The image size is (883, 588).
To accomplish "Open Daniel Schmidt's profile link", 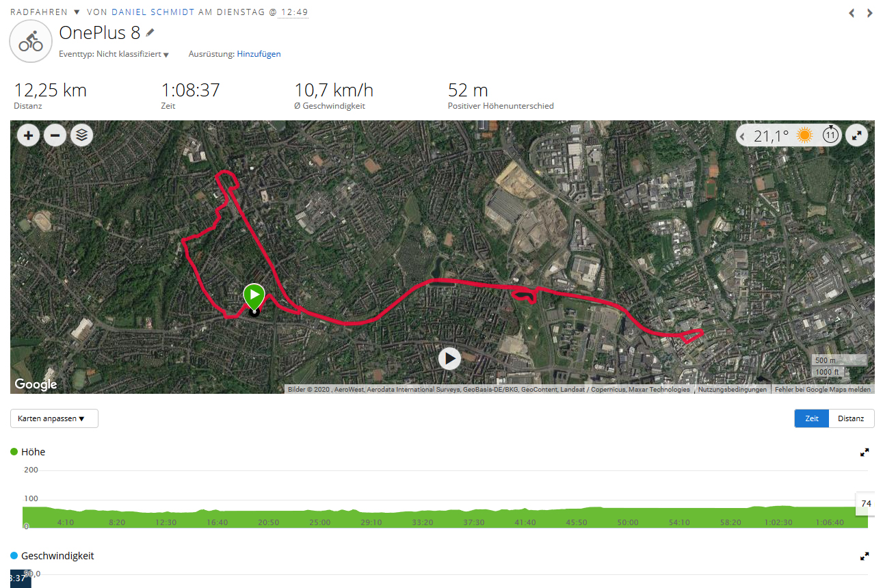I will click(153, 12).
